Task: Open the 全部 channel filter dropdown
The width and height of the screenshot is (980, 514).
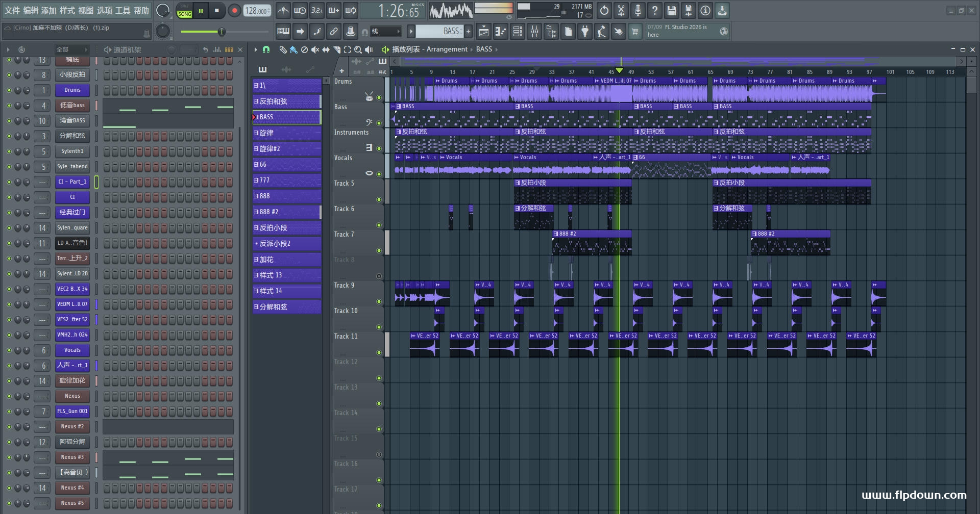Action: click(x=71, y=49)
